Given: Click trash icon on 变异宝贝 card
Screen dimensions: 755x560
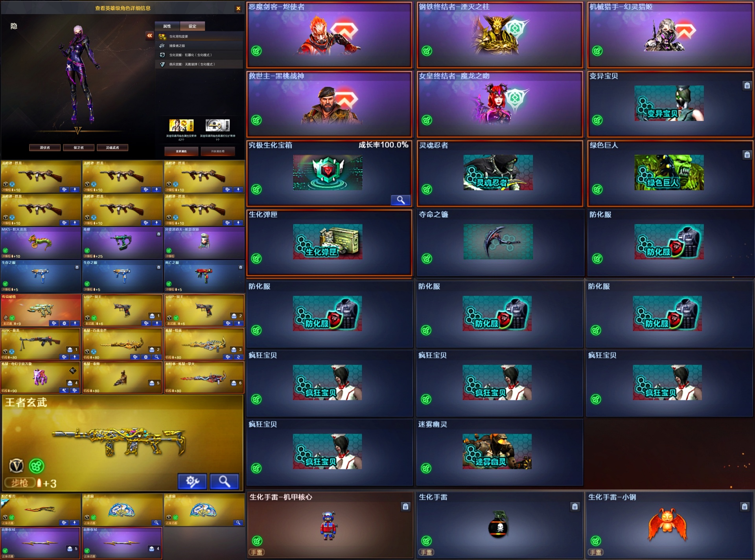Looking at the screenshot, I should click(x=747, y=86).
